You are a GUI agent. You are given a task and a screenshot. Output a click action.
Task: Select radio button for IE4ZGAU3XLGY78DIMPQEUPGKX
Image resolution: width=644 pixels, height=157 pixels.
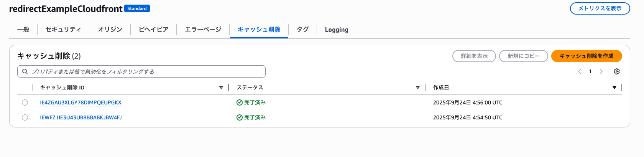coord(25,102)
